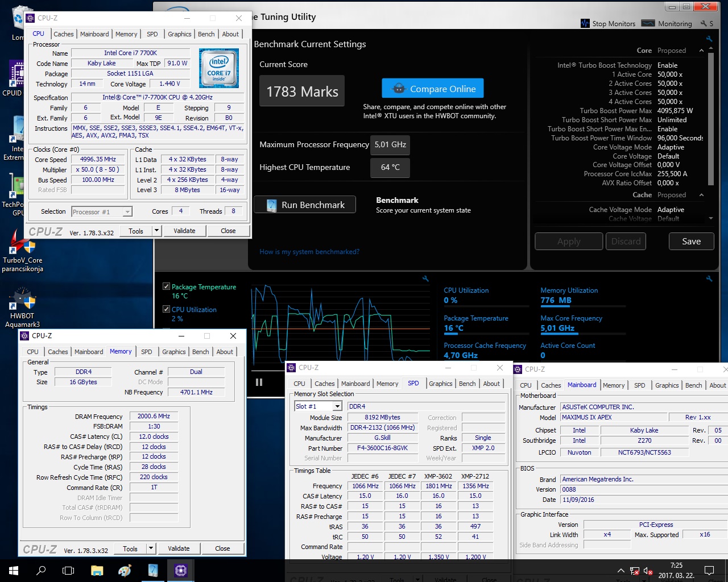The image size is (728, 582).
Task: Switch to Caches tab in top-left CPU-Z
Action: point(64,34)
